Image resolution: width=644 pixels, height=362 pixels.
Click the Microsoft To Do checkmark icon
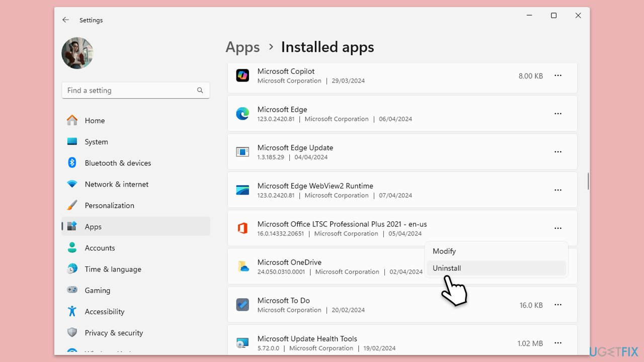click(243, 304)
